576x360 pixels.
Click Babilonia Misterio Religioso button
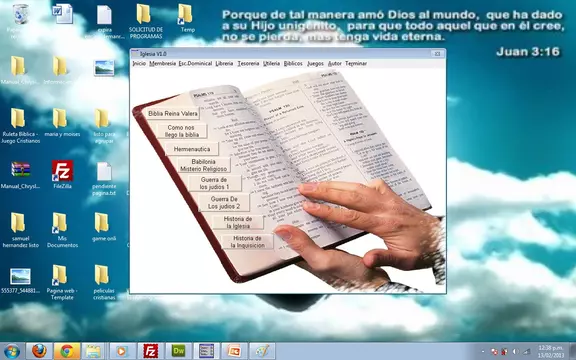click(x=204, y=165)
